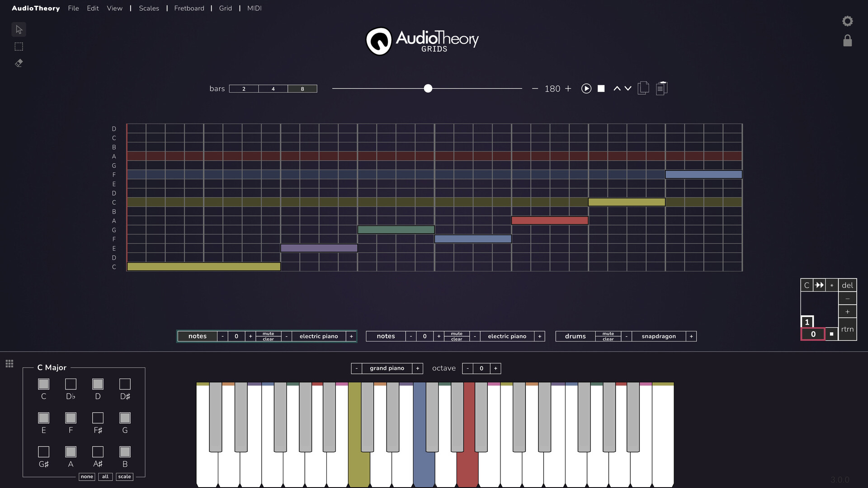
Task: Select the next drum kit after snapdragon
Action: click(691, 336)
